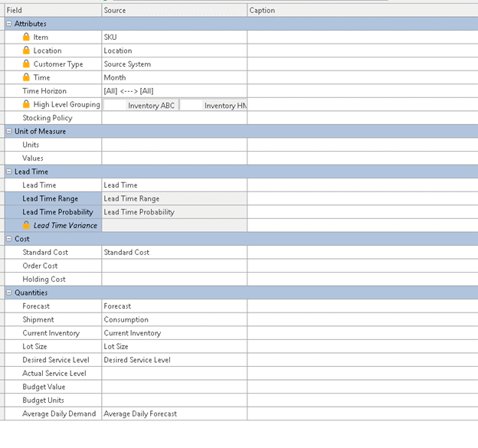
Task: Select the Units field row
Action: 53,145
